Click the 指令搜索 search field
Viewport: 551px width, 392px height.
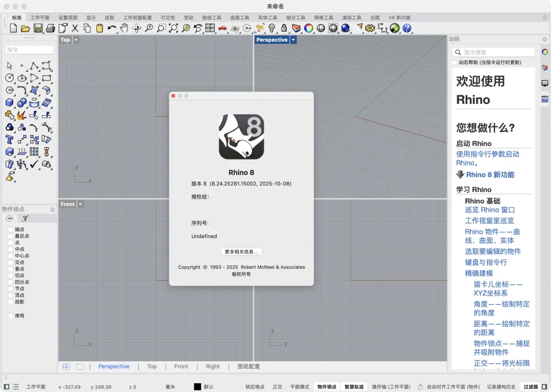493,53
